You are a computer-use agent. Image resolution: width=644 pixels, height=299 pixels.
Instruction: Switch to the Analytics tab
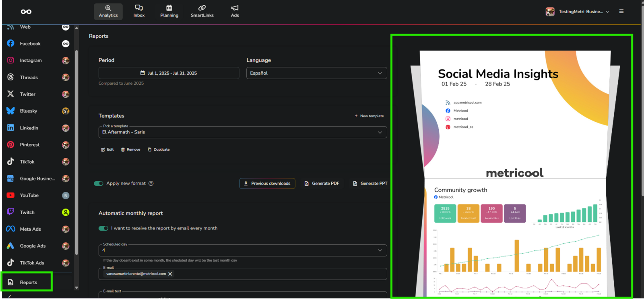click(x=108, y=11)
